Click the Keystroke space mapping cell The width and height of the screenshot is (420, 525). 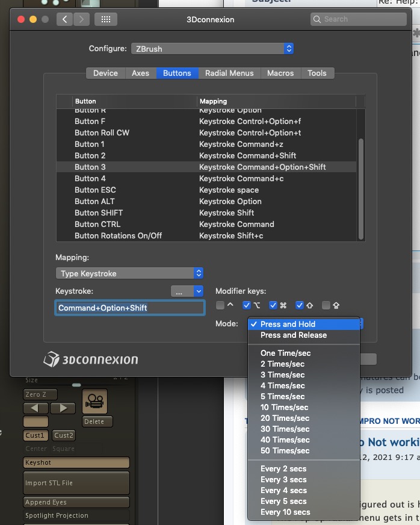[x=229, y=190]
